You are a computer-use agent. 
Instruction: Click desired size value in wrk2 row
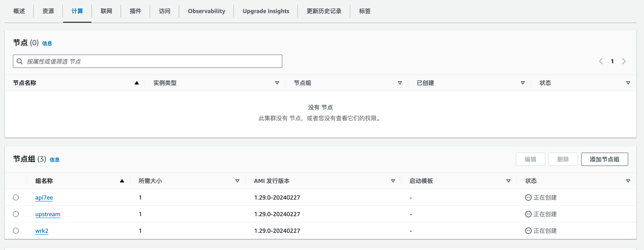[140, 231]
